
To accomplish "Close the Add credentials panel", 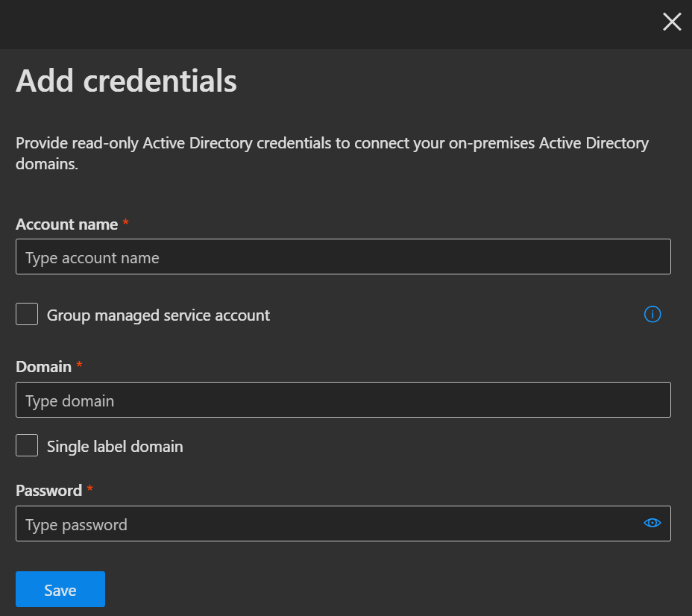I will [x=672, y=22].
